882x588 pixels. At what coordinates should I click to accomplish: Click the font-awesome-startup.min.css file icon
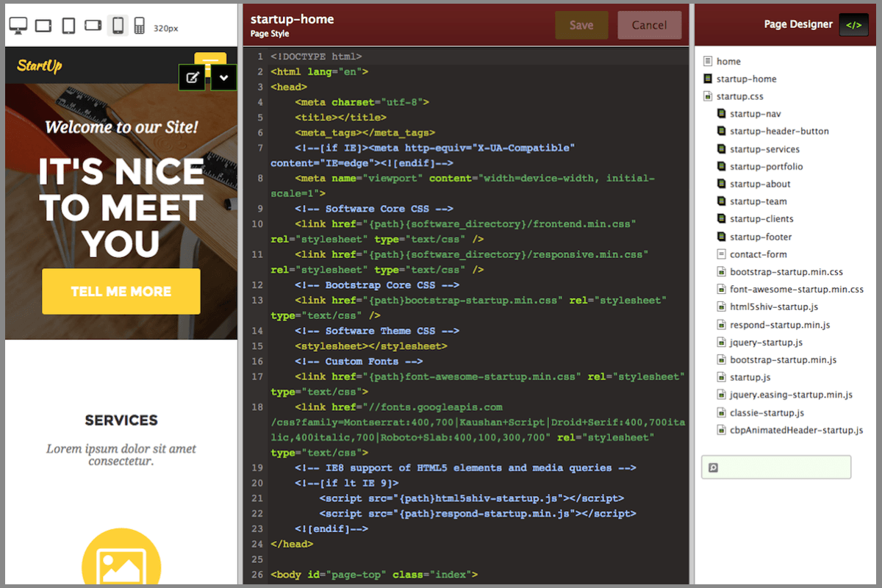pyautogui.click(x=721, y=290)
